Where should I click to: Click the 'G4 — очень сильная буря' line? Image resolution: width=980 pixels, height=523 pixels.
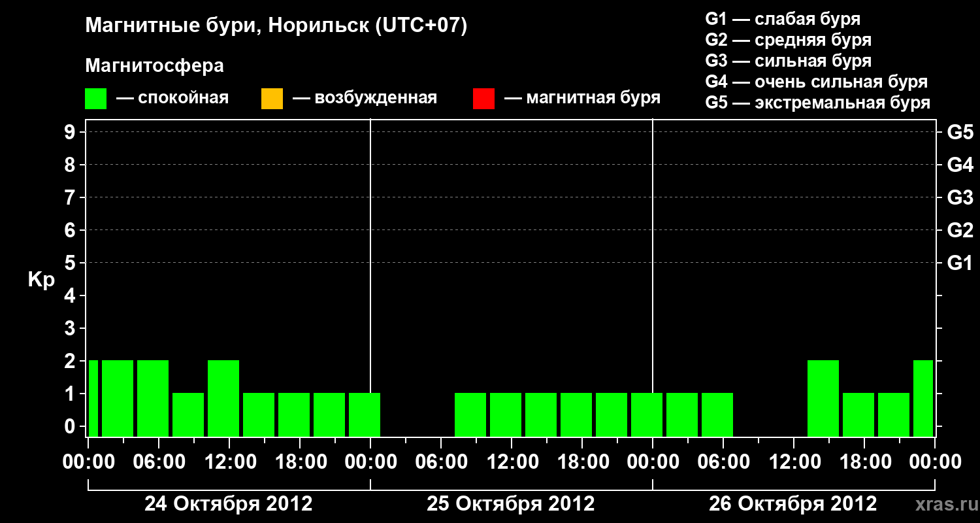click(817, 82)
